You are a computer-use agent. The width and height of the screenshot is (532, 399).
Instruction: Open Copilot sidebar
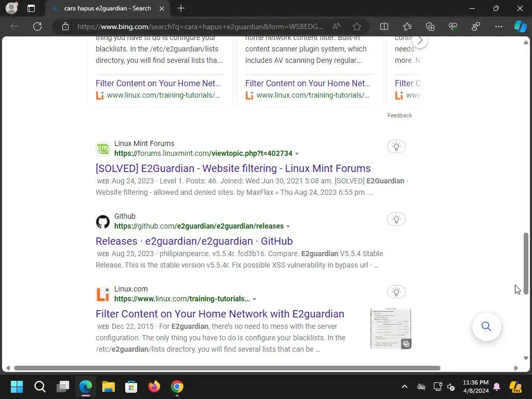pos(520,26)
